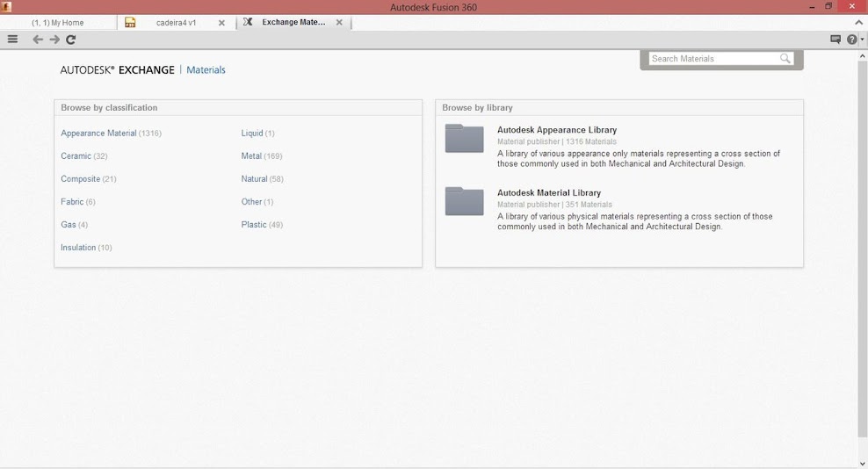This screenshot has width=868, height=469.
Task: Minimize the Fusion 360 window
Action: click(x=812, y=7)
